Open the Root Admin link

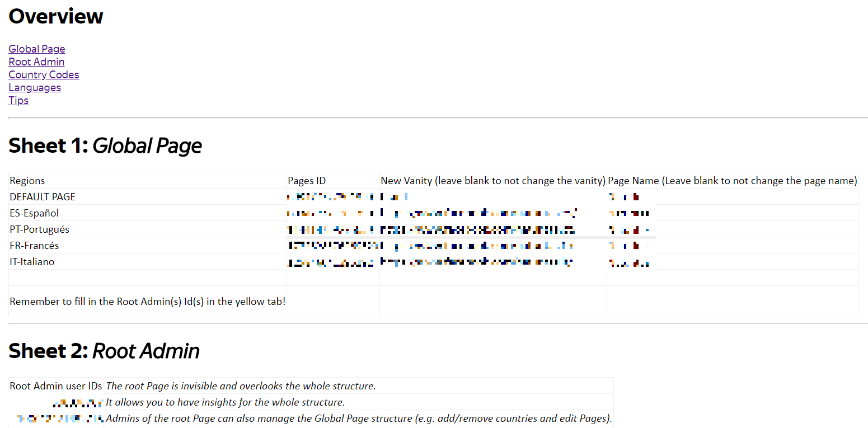click(36, 62)
